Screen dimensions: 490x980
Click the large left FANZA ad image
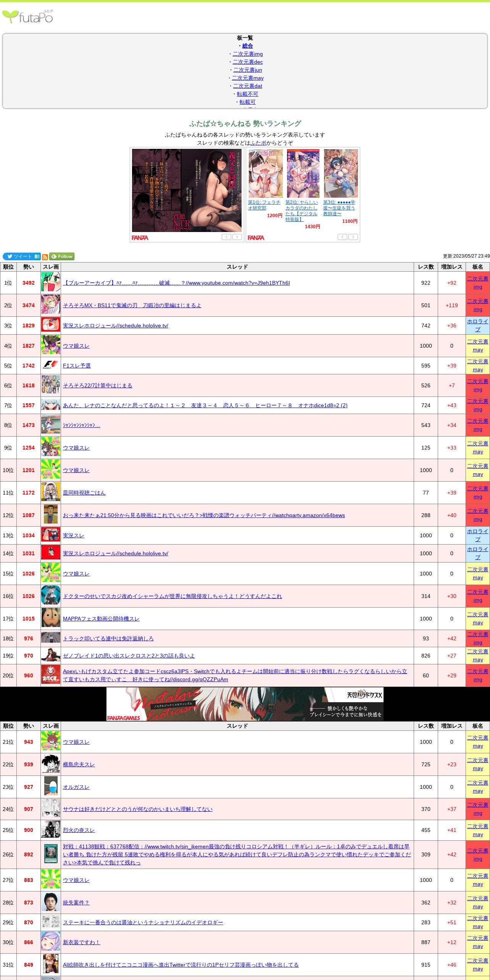click(x=187, y=190)
